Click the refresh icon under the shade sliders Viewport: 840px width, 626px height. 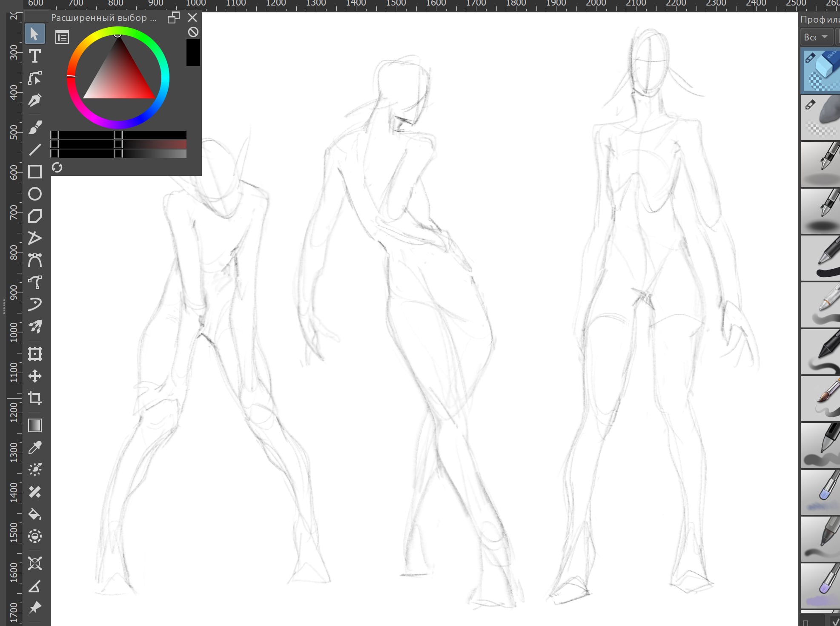(57, 167)
